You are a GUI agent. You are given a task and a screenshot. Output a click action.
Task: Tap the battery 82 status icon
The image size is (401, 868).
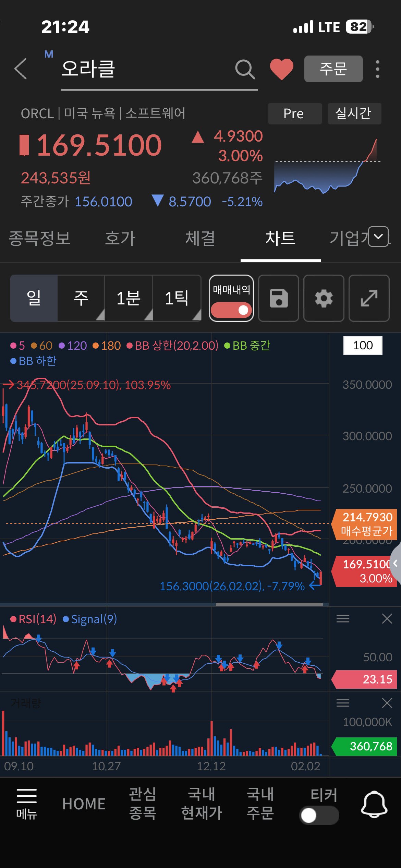pyautogui.click(x=360, y=27)
